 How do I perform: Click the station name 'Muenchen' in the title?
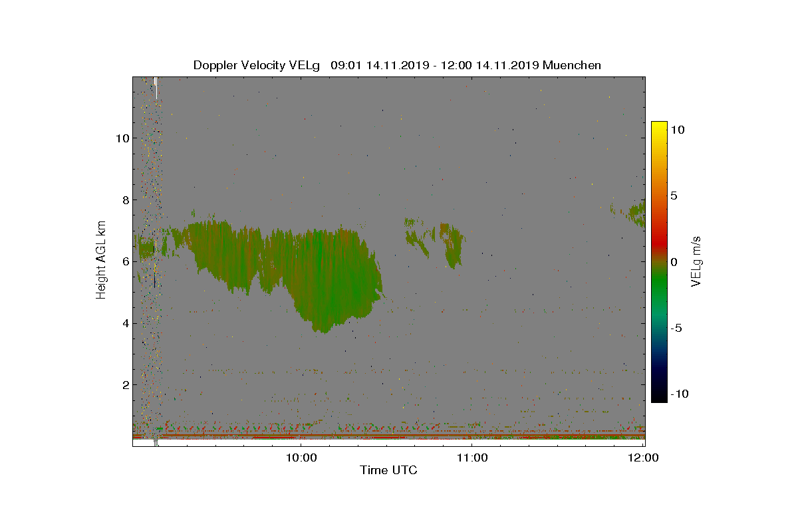[x=572, y=65]
